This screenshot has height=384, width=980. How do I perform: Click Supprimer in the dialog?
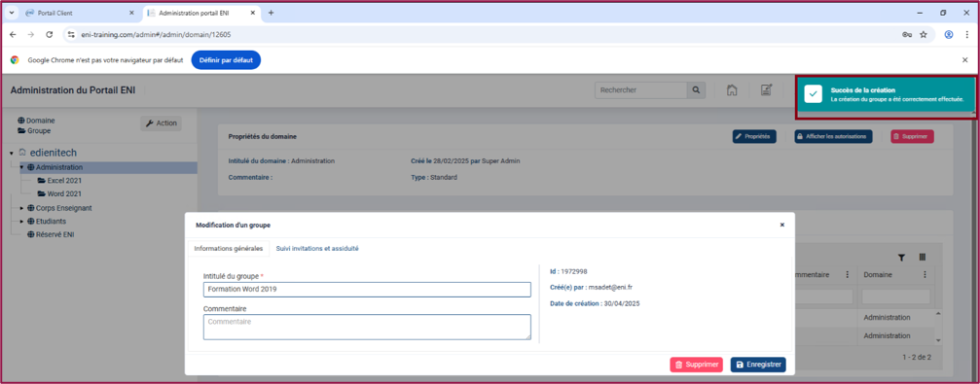coord(696,365)
